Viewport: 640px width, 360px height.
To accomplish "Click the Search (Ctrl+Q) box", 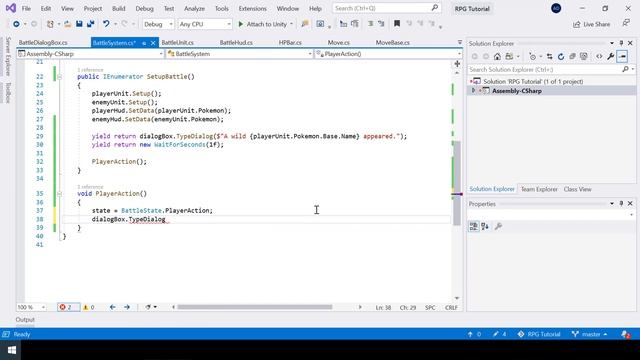I will coord(387,8).
